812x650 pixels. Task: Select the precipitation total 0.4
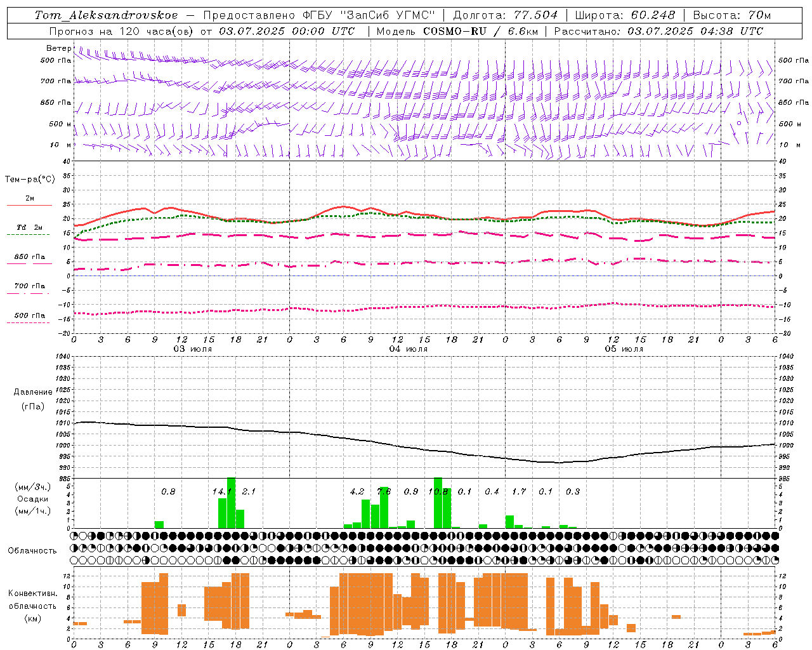(x=492, y=492)
